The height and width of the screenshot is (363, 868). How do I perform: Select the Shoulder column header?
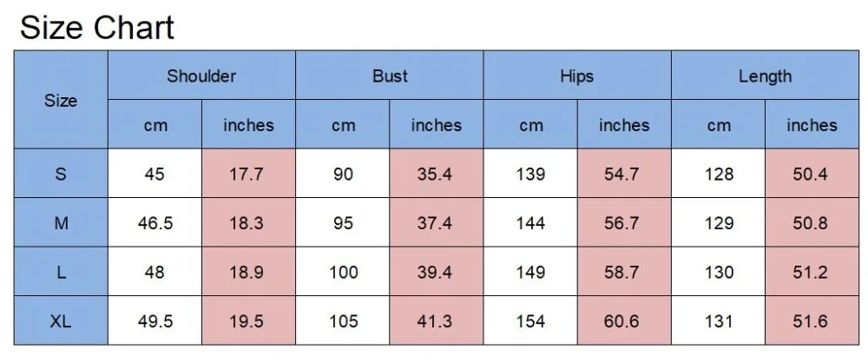(201, 76)
